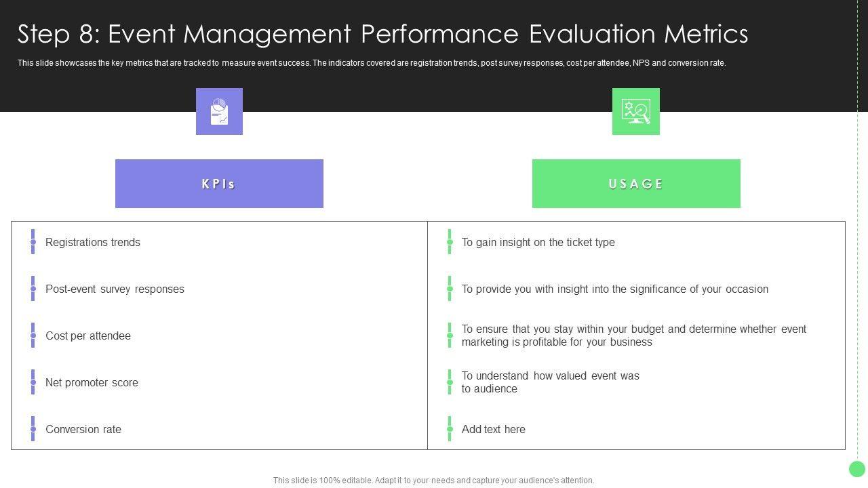868x488 pixels.
Task: Click the purple bullet beside Post-event survey responses
Action: coord(33,289)
